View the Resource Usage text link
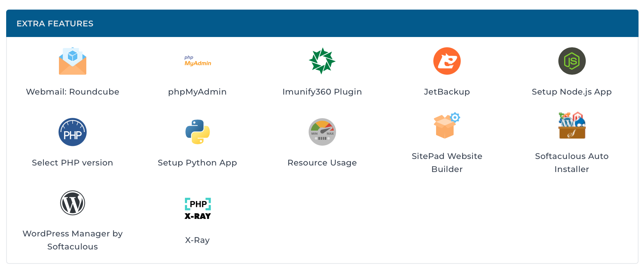This screenshot has height=270, width=644. click(x=322, y=163)
